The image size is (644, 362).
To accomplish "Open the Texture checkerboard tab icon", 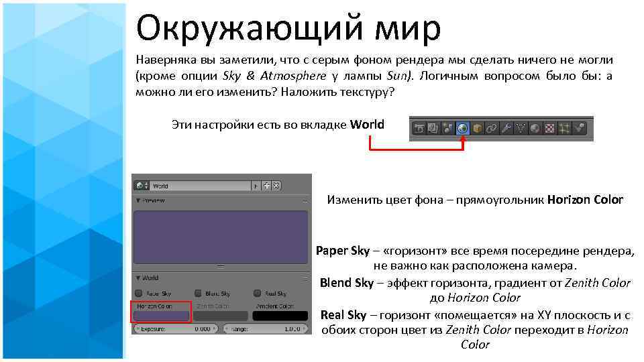I will [549, 129].
